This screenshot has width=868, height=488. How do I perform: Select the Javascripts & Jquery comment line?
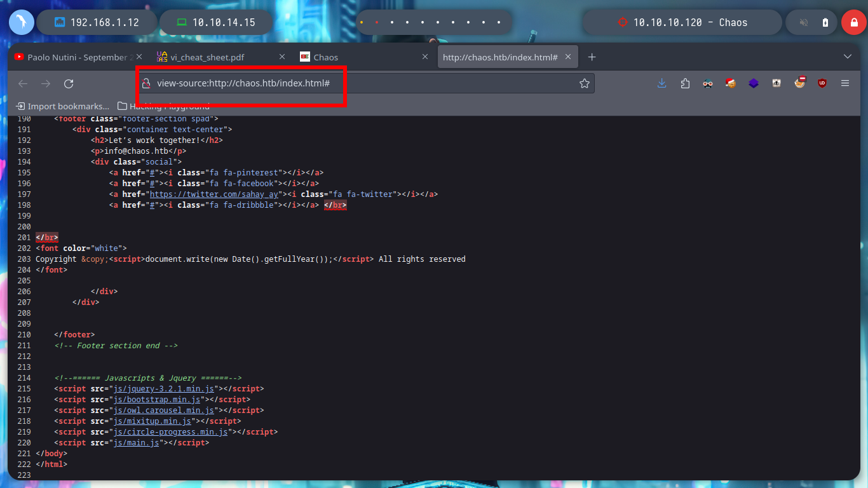(x=148, y=378)
